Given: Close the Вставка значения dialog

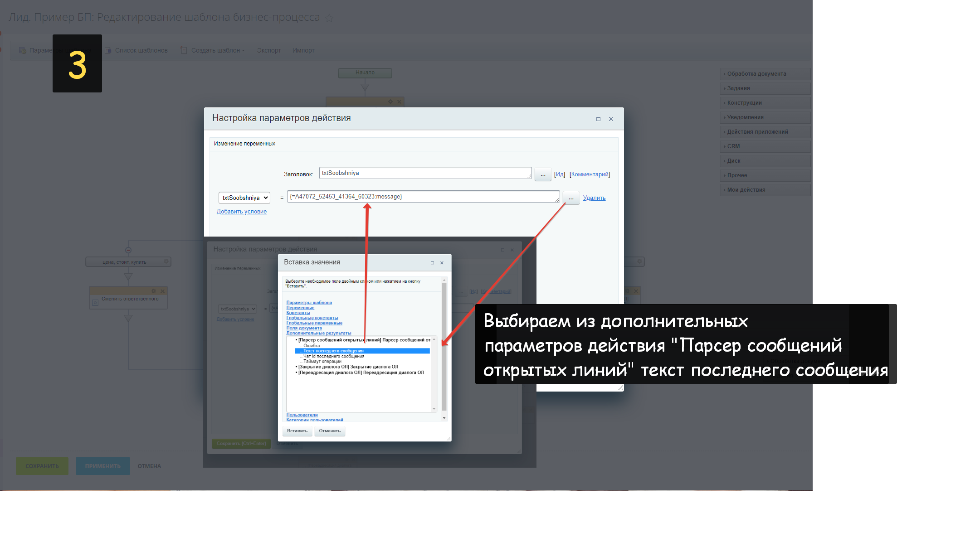Looking at the screenshot, I should 442,263.
